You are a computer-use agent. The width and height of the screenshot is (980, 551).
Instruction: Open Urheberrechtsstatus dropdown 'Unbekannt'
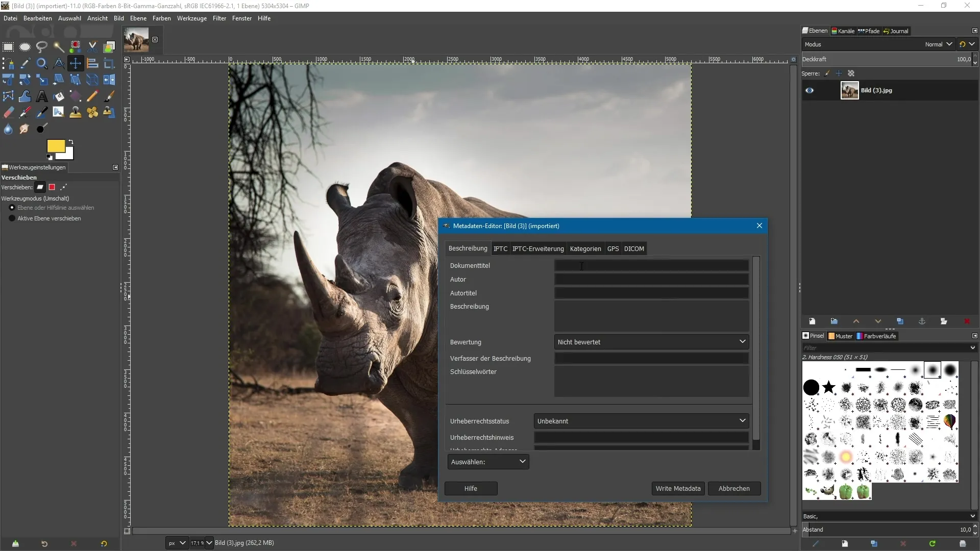click(x=641, y=421)
